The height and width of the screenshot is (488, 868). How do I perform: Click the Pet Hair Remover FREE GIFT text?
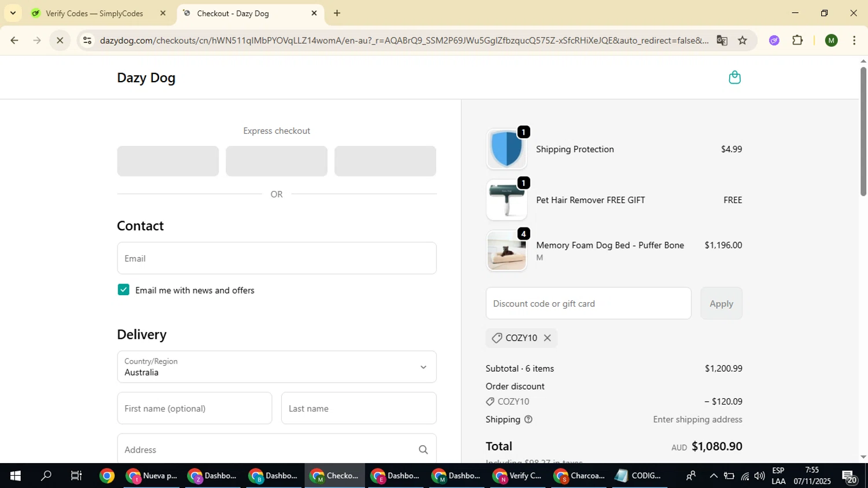(590, 200)
